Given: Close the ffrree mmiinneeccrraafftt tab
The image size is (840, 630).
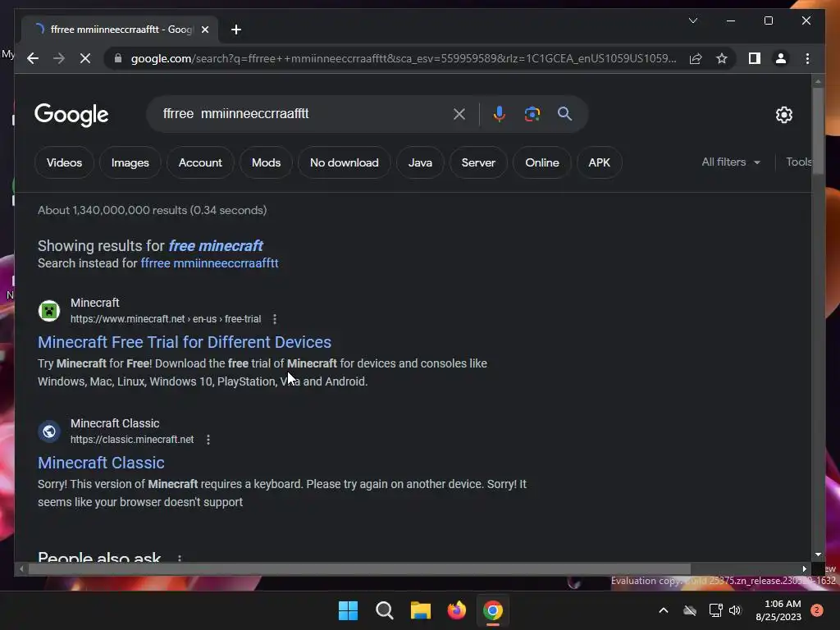Looking at the screenshot, I should point(204,30).
